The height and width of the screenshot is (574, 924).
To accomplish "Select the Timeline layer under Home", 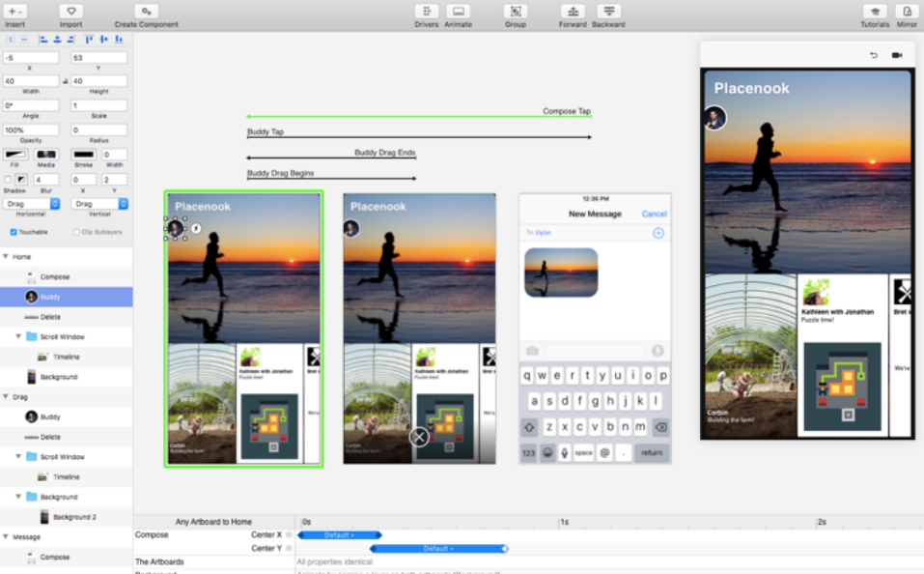I will click(66, 357).
